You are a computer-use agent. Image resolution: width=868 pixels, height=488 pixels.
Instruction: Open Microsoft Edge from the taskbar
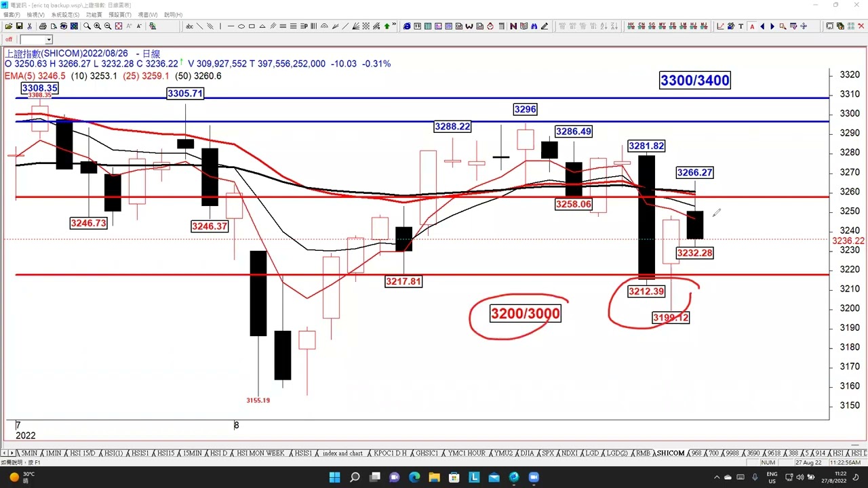tap(414, 477)
